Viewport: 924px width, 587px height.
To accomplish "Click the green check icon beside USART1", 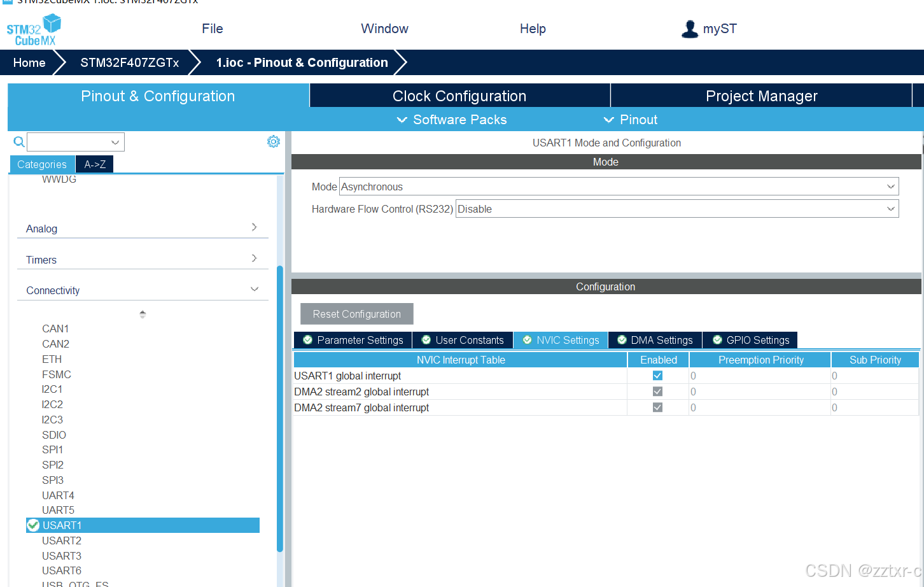I will coord(34,525).
